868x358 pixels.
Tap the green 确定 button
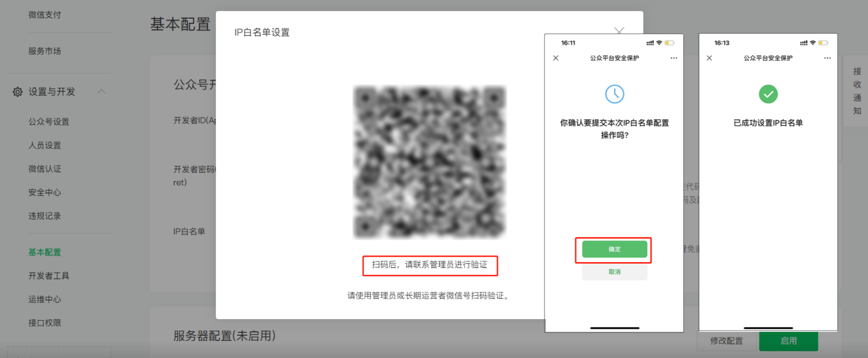click(x=614, y=249)
